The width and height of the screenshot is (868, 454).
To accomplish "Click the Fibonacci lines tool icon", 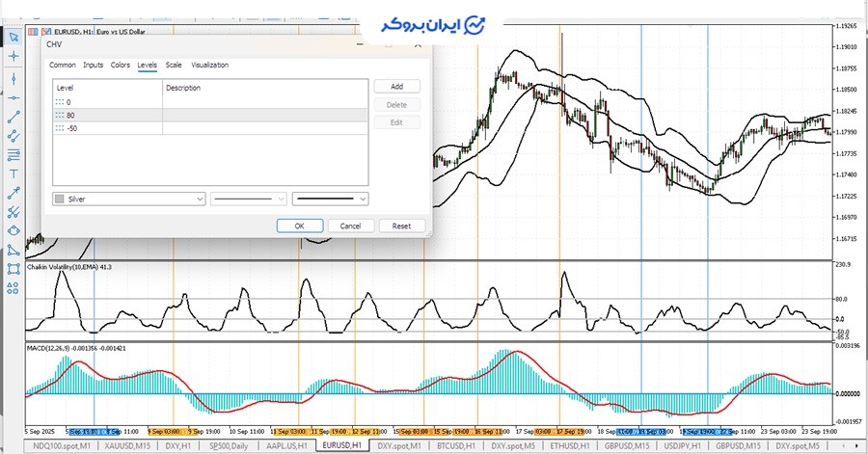I will pos(14,154).
